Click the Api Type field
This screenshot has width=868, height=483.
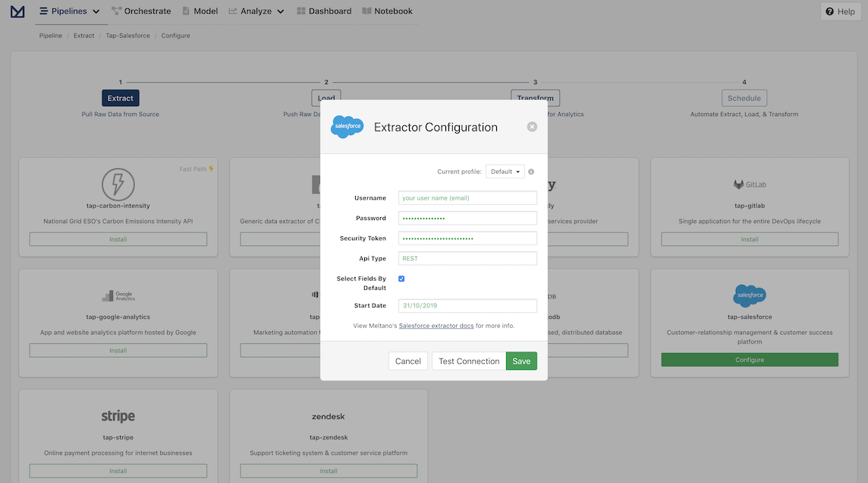tap(467, 259)
